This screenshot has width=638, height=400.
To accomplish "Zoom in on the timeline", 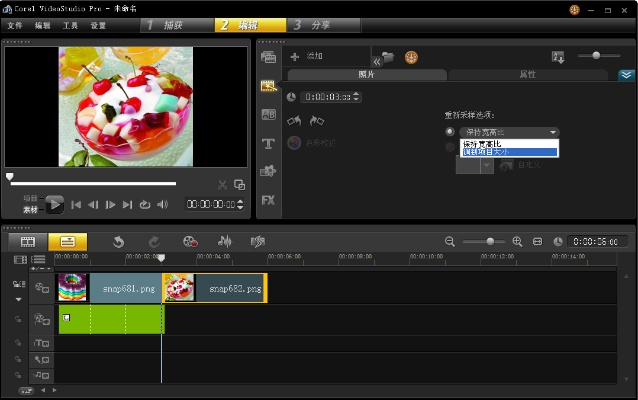I will [517, 241].
